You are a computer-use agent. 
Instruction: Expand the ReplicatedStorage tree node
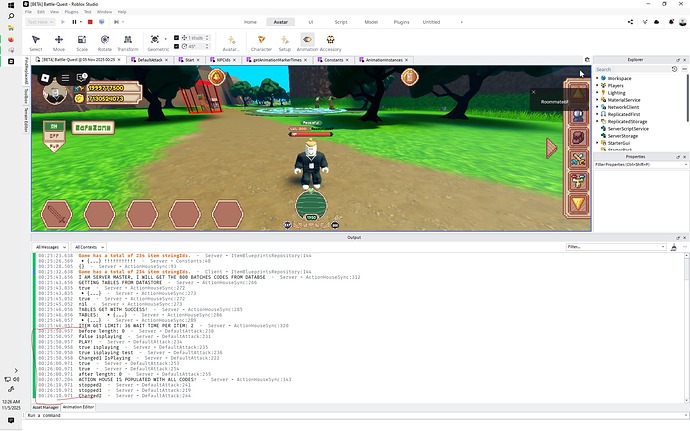[x=597, y=122]
